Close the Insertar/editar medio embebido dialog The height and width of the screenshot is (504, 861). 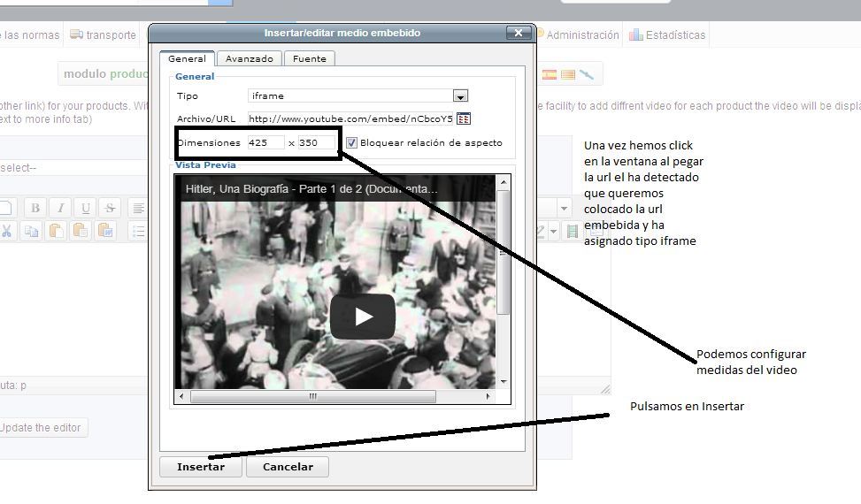coord(519,33)
